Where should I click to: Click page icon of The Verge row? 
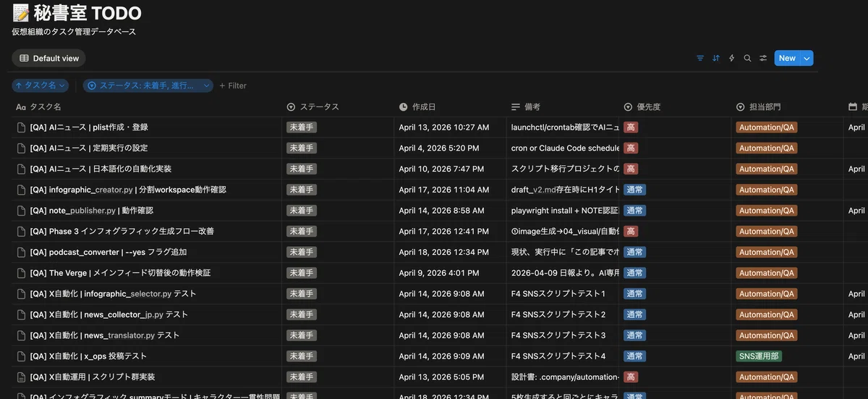click(x=21, y=273)
